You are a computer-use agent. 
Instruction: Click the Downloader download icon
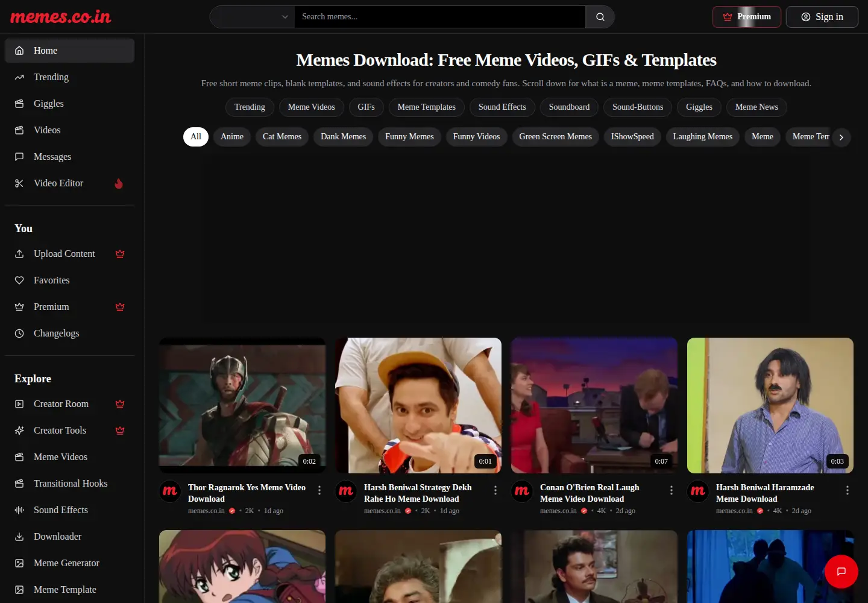click(19, 537)
